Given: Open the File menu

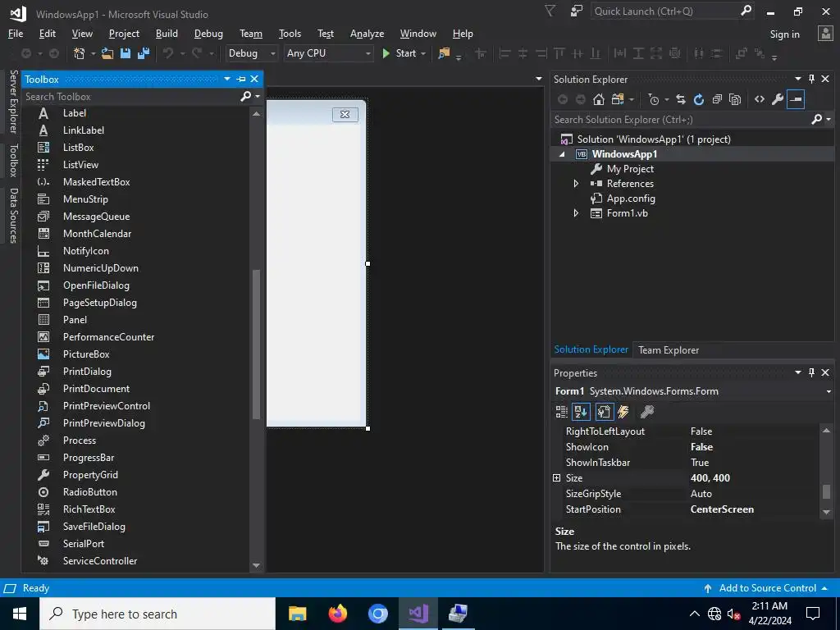Looking at the screenshot, I should (x=16, y=33).
